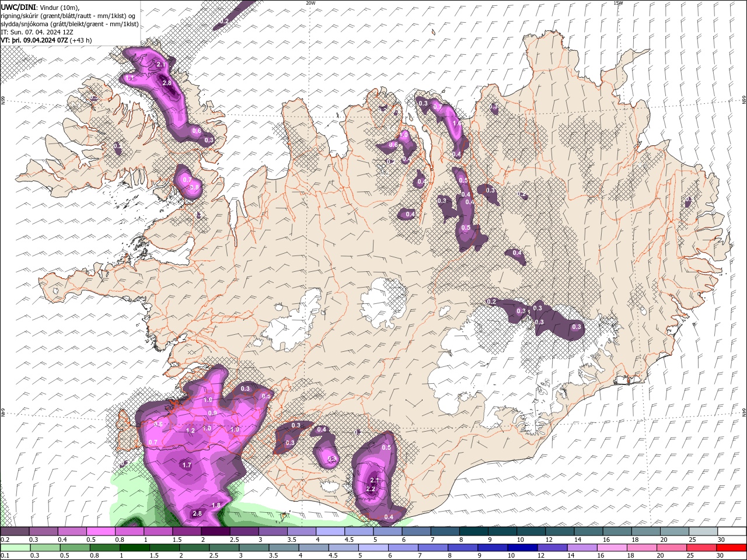747x560 pixels.
Task: Click the "0.1" label under the bottom legend row
Action: coord(5,556)
